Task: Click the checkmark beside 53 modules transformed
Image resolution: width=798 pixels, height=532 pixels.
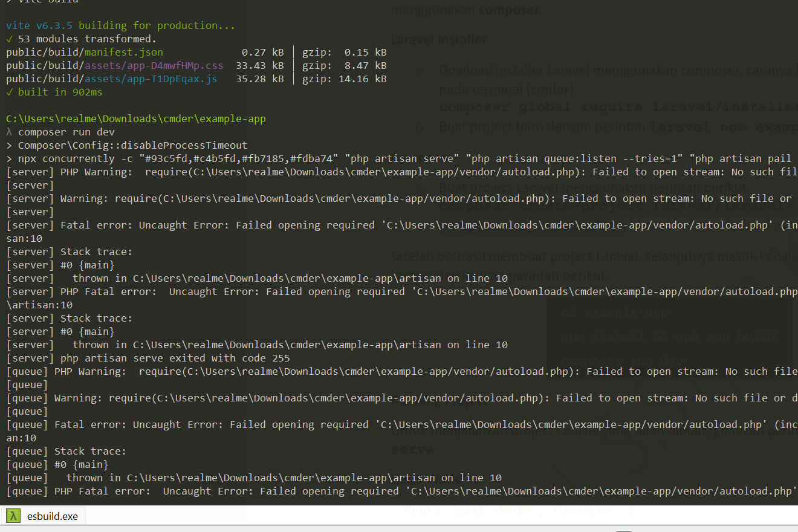Action: pos(9,39)
